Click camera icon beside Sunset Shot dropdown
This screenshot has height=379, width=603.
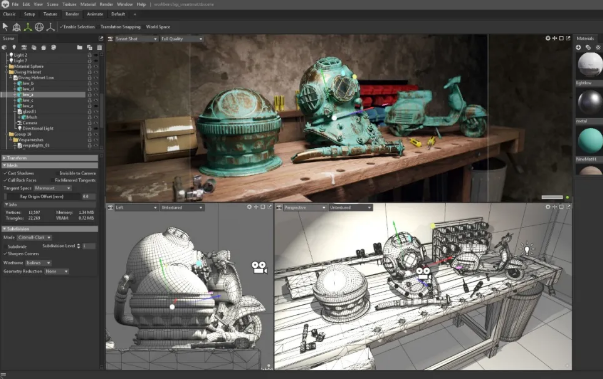click(x=110, y=39)
